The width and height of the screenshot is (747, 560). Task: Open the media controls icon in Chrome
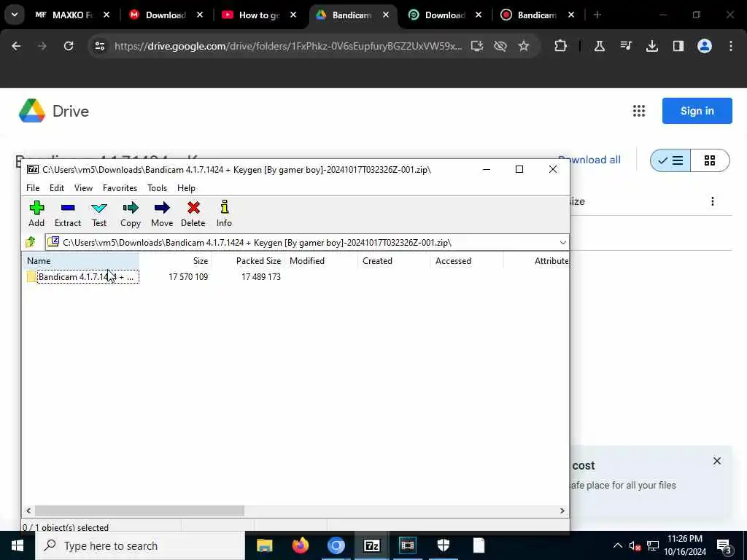[x=626, y=46]
